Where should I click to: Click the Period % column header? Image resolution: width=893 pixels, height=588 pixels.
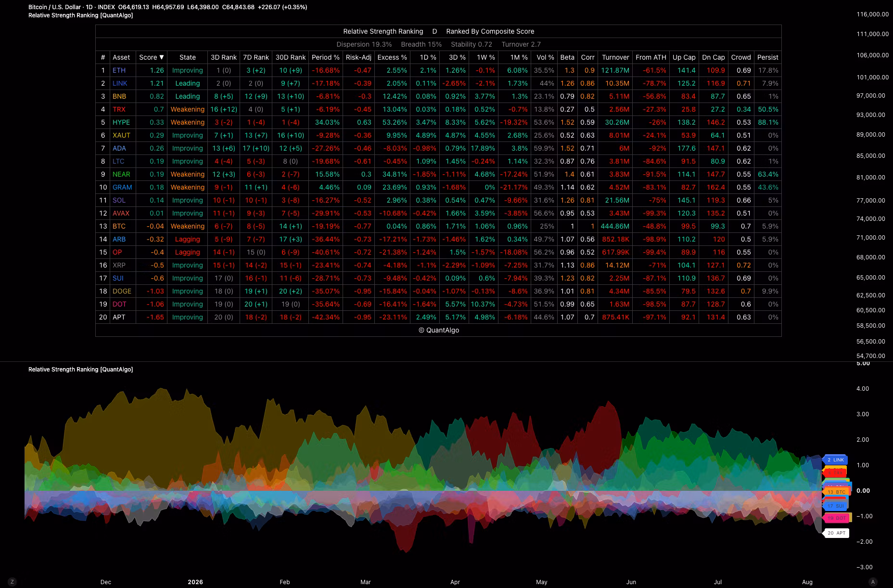(326, 57)
